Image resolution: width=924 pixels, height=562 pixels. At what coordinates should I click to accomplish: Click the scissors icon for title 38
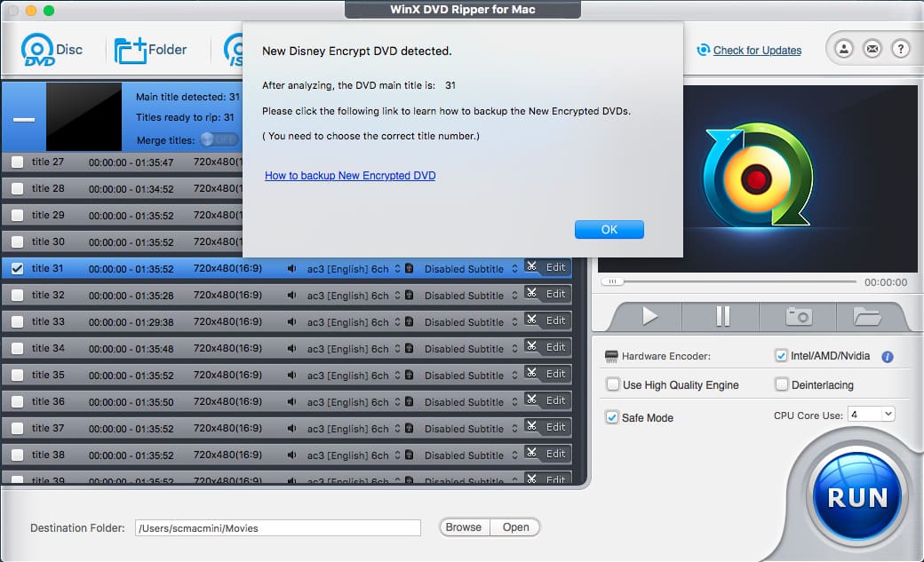(531, 453)
